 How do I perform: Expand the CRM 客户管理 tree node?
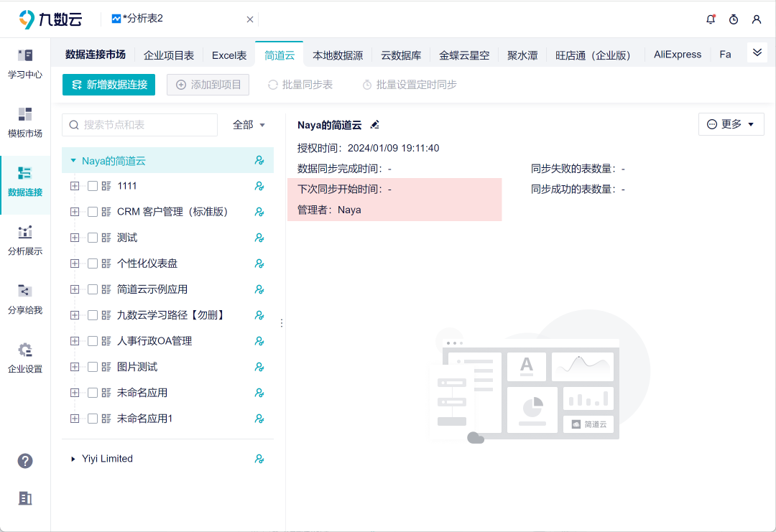click(75, 212)
